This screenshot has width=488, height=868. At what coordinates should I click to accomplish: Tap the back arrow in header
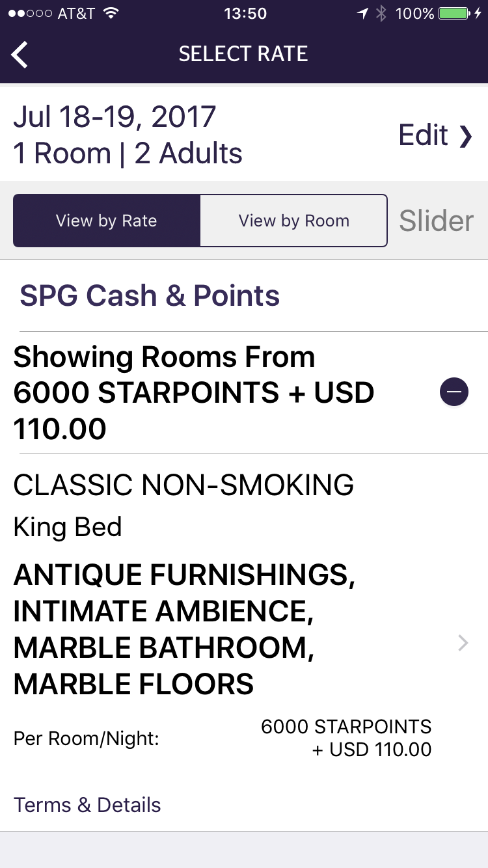point(20,54)
